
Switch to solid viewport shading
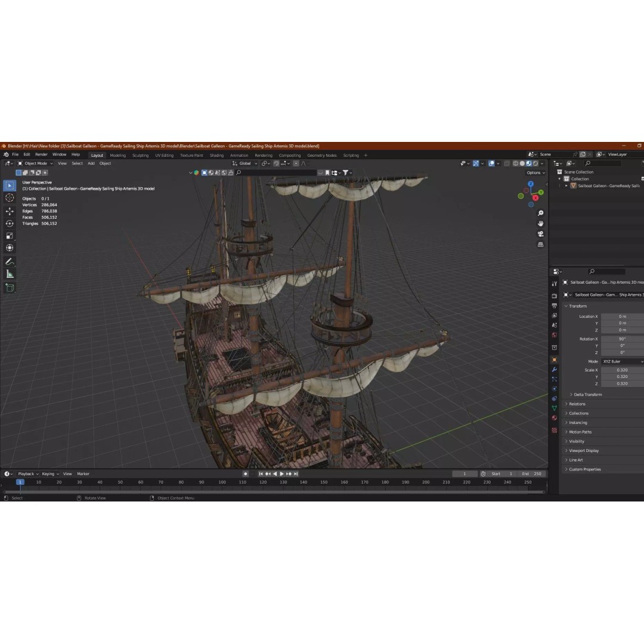[522, 163]
